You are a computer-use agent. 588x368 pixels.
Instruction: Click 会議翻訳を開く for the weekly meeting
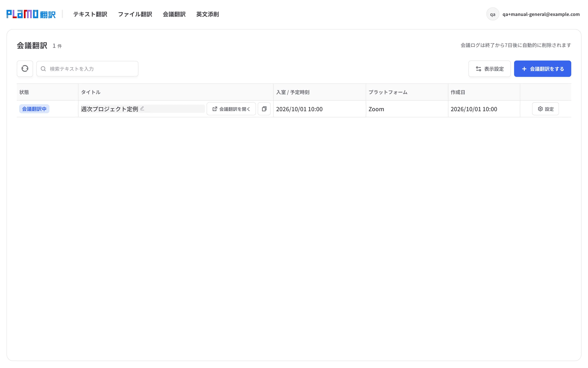(x=231, y=109)
